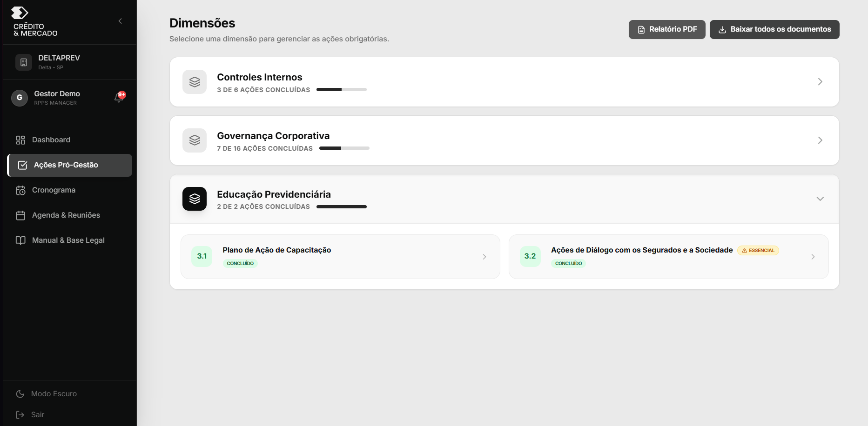
Task: Collapse the Educação Previdenciária dimension
Action: coord(820,199)
